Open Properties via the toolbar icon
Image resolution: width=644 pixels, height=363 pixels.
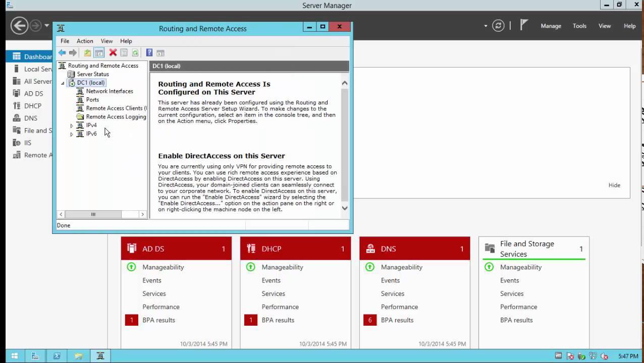(124, 53)
